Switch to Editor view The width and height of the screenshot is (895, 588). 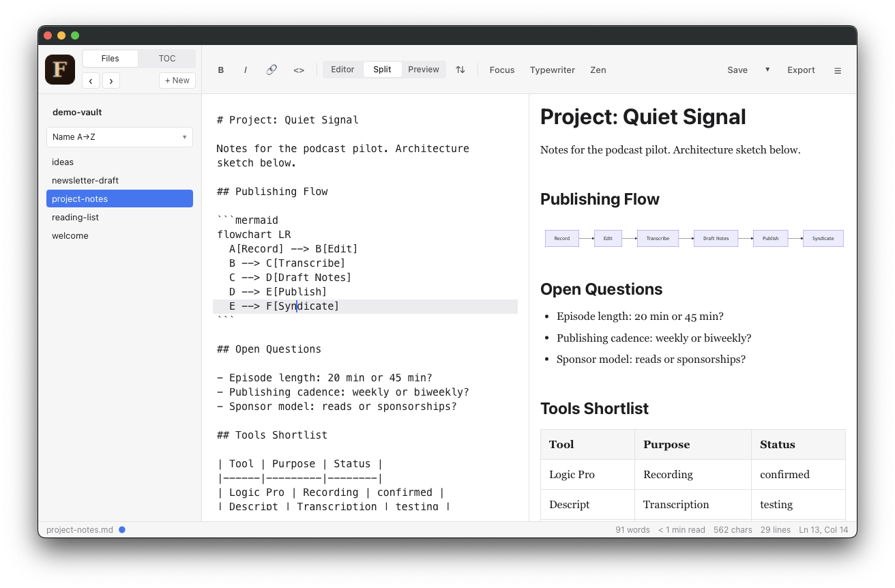pyautogui.click(x=342, y=70)
